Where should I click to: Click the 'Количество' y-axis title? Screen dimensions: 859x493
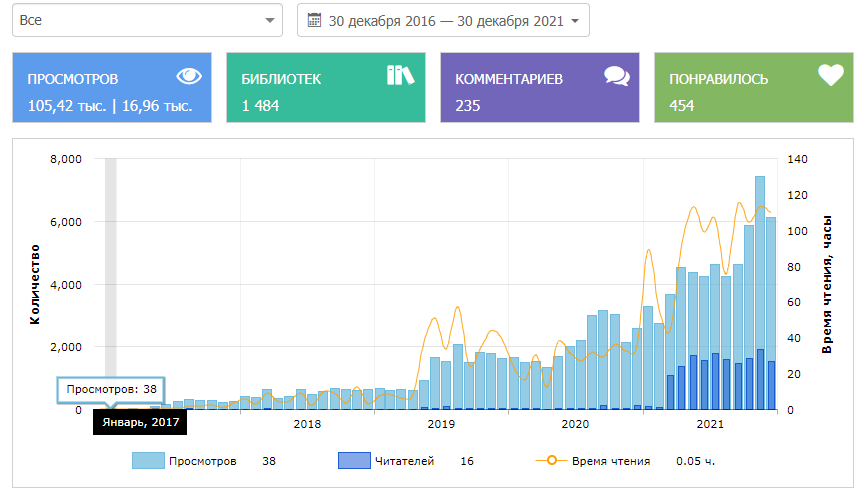35,284
